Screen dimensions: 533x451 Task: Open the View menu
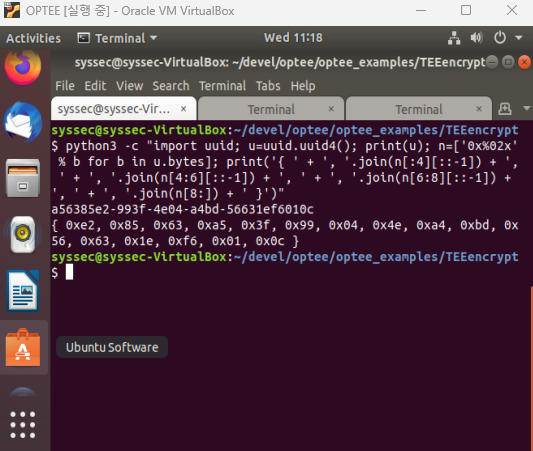129,86
